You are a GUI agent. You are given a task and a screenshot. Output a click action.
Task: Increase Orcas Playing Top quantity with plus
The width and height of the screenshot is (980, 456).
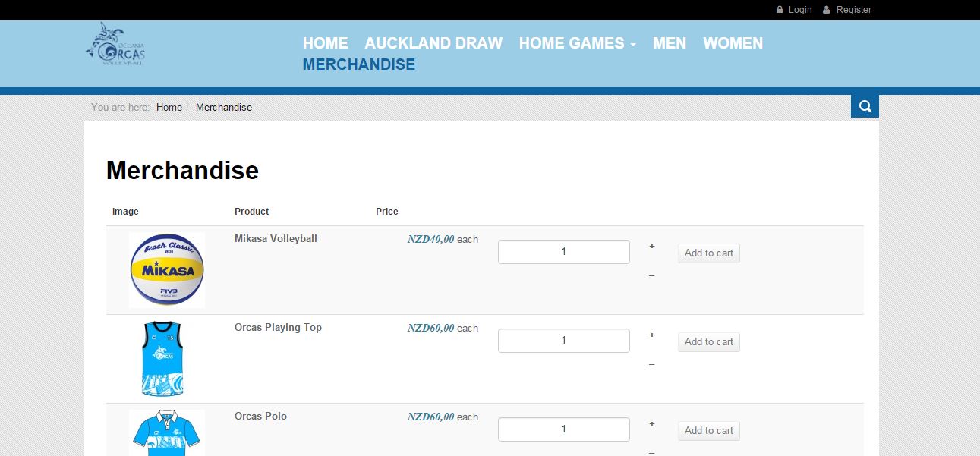point(652,335)
